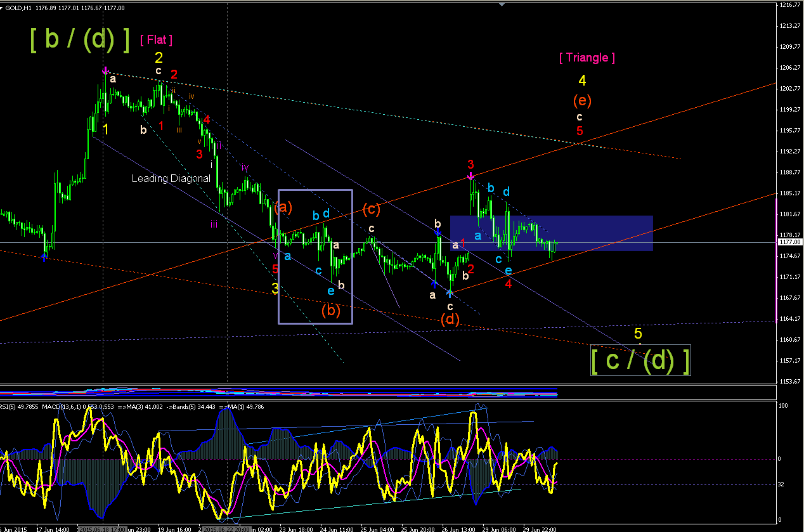Select the yellow wave 5 label above [ c / (d) ]

point(639,334)
